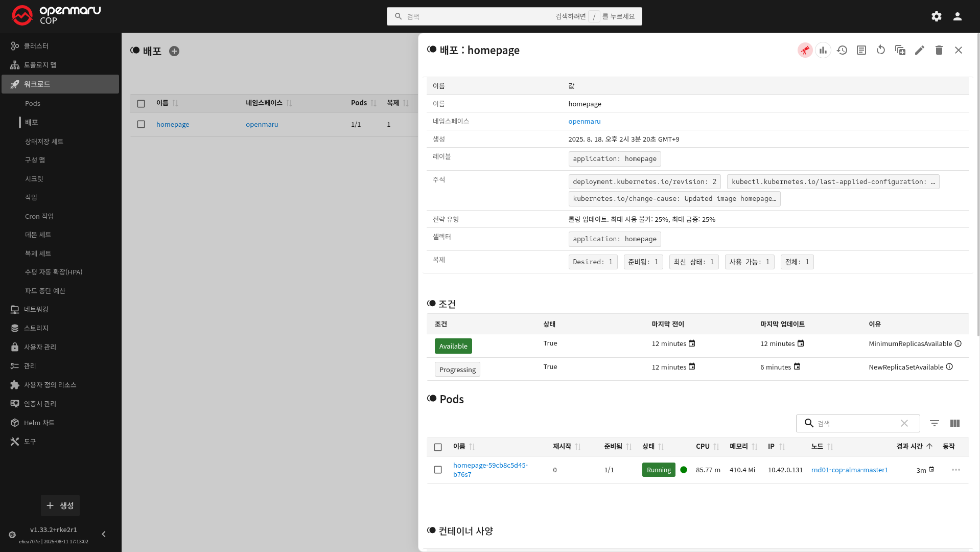Tick the checkbox for homepage-59cb8c5d45 pod
The width and height of the screenshot is (980, 552).
(x=438, y=470)
